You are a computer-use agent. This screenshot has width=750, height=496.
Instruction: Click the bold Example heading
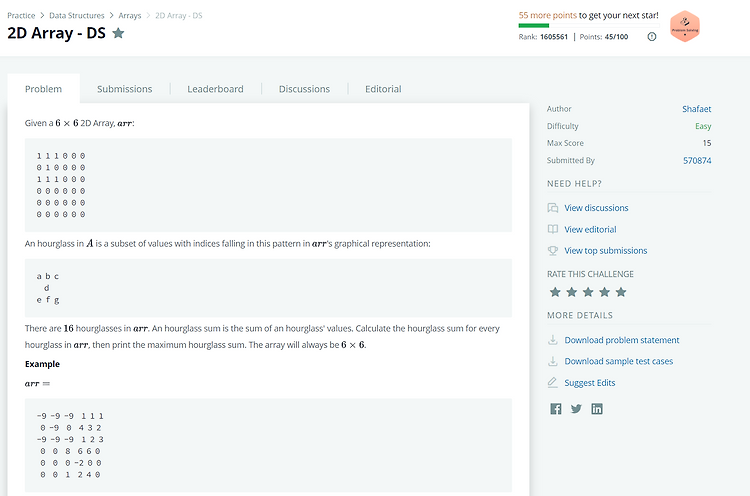pos(42,364)
